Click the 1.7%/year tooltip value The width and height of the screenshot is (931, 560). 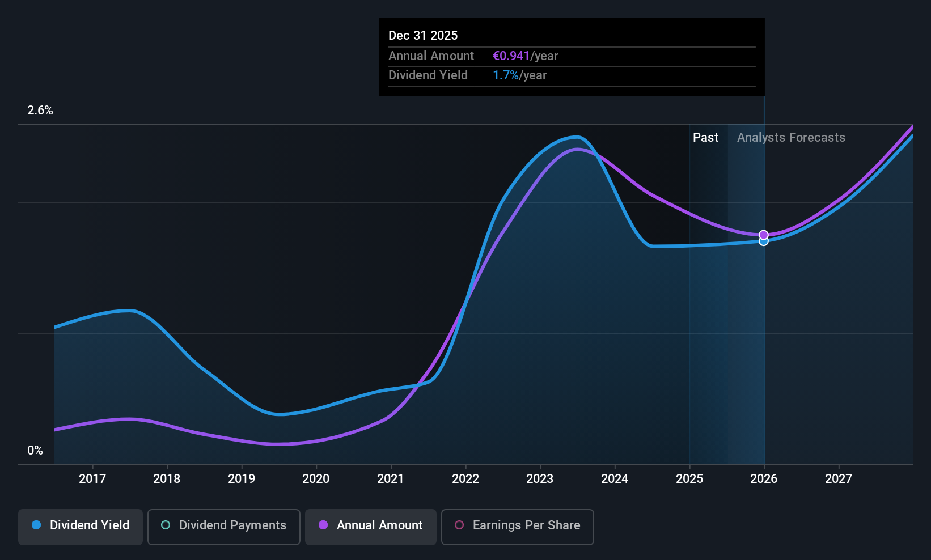pyautogui.click(x=520, y=75)
